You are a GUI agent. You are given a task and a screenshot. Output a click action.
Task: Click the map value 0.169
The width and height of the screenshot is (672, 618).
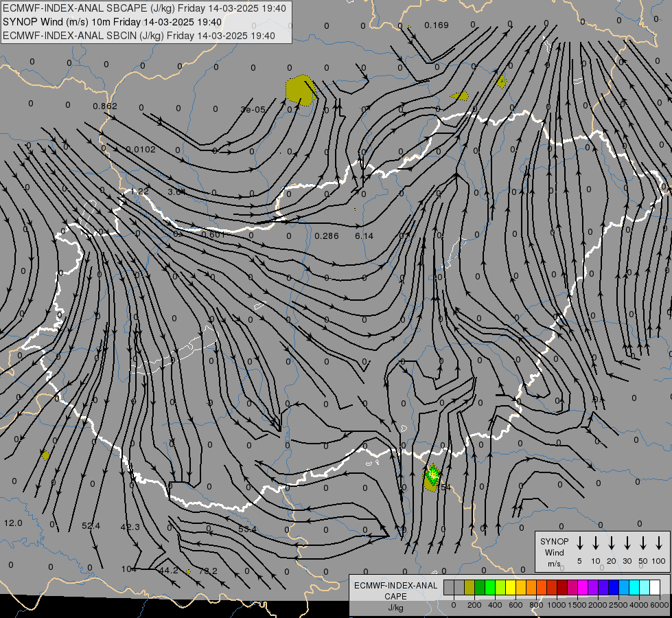point(437,25)
